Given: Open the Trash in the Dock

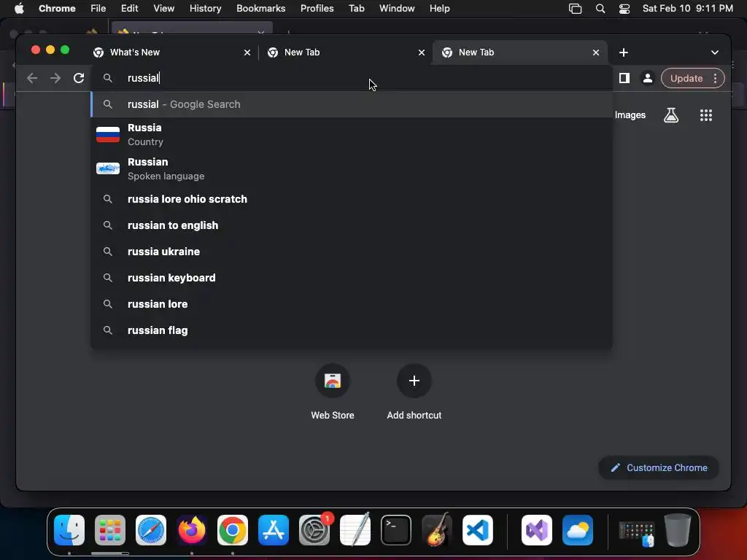Looking at the screenshot, I should pos(678,529).
